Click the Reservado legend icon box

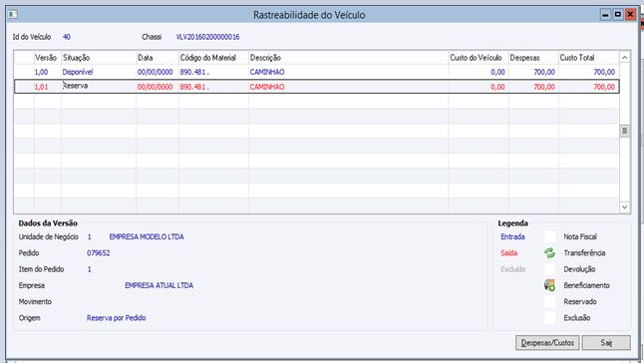549,301
